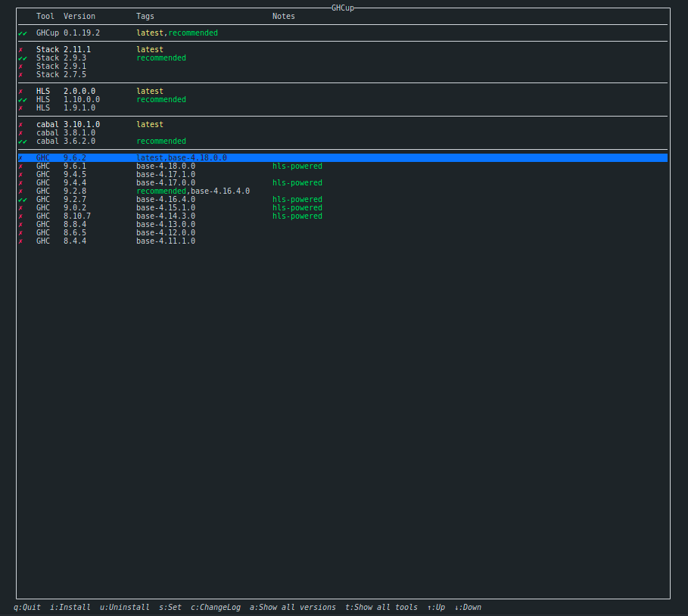The image size is (688, 616).
Task: Click the cross icon next to GHC 8.10.7
Action: tap(20, 216)
